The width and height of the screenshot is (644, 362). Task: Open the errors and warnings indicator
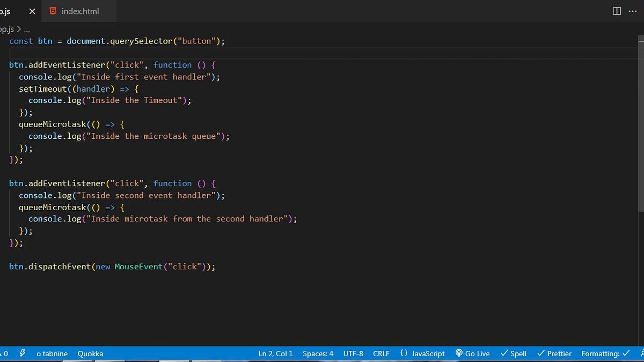(x=4, y=353)
